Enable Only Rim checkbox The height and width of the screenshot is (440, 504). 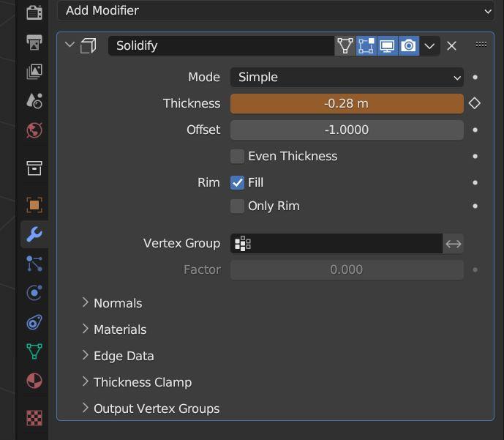tap(237, 206)
